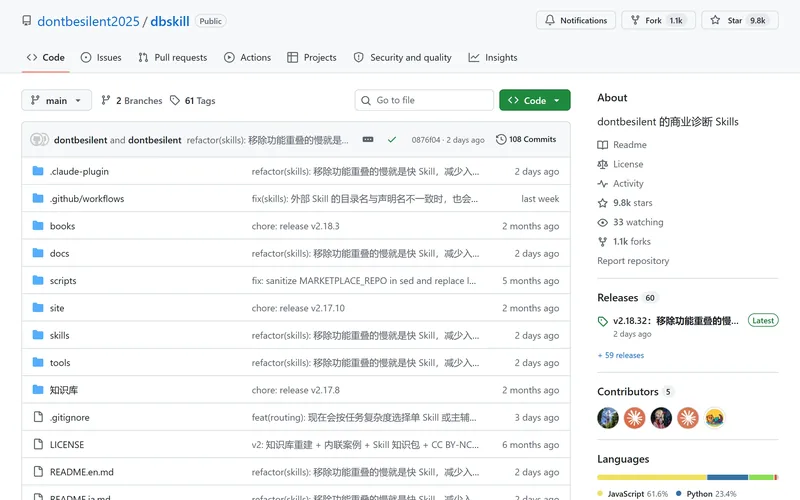Click the eye icon beside 33 watching

coord(603,222)
